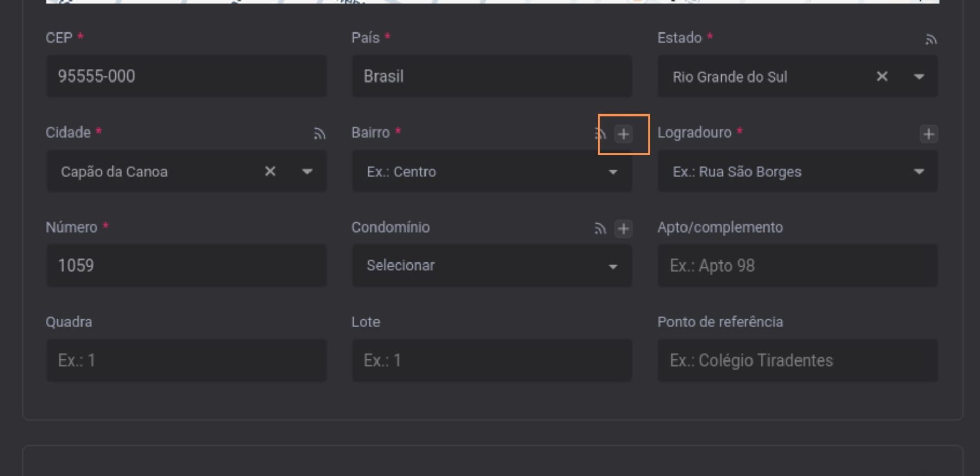Focus the CEP field with 95555-000
The width and height of the screenshot is (980, 476).
pos(186,76)
